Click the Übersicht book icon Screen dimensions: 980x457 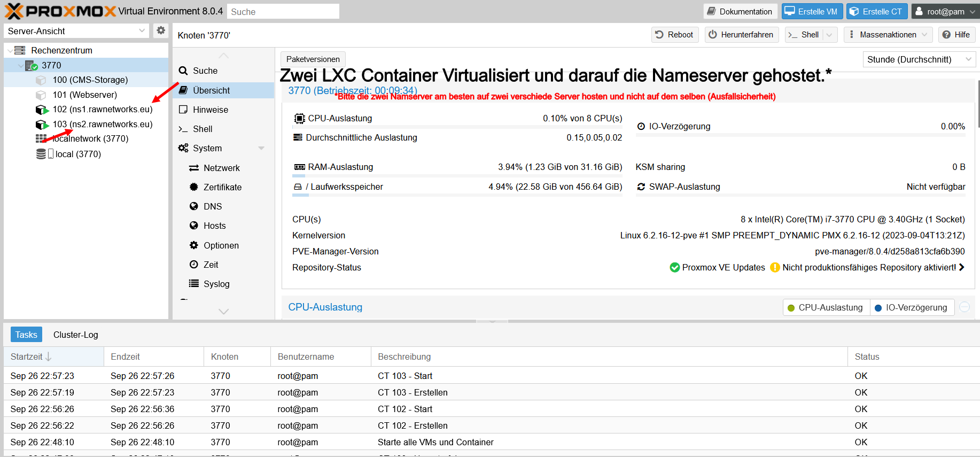click(x=183, y=90)
